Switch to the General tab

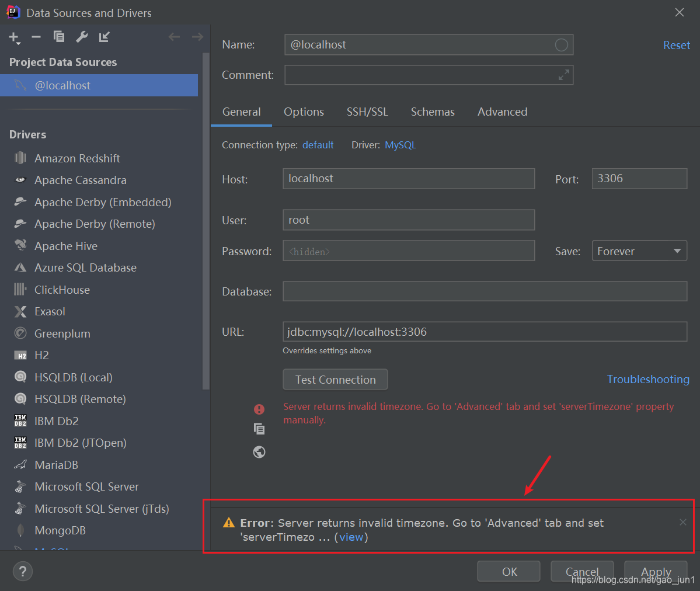tap(242, 112)
